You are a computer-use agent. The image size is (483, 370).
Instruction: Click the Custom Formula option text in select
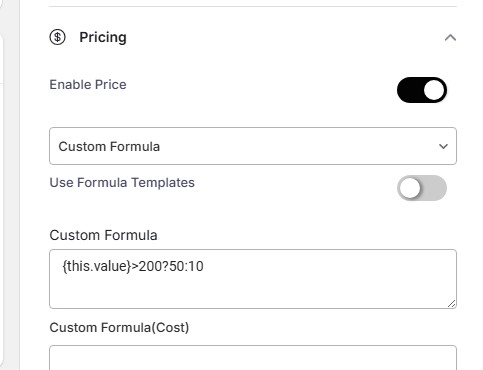click(x=109, y=147)
